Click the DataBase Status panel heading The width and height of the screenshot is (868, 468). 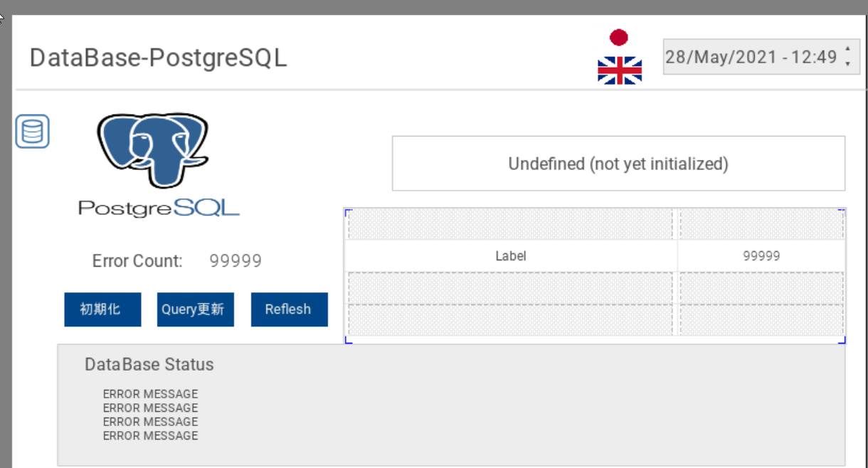(149, 364)
